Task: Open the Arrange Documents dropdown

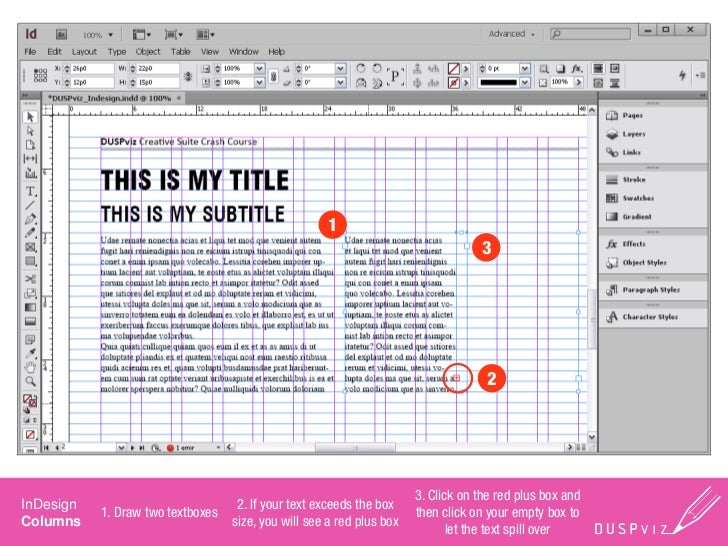Action: pos(205,34)
